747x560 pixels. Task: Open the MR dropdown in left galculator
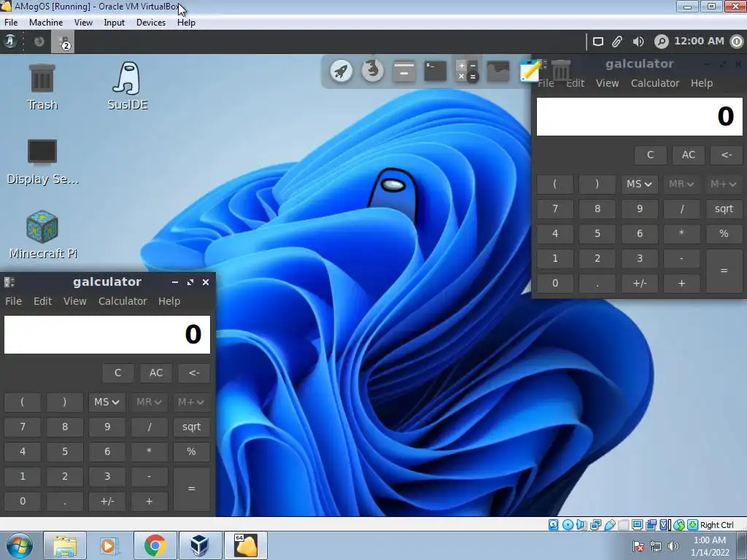tap(149, 402)
